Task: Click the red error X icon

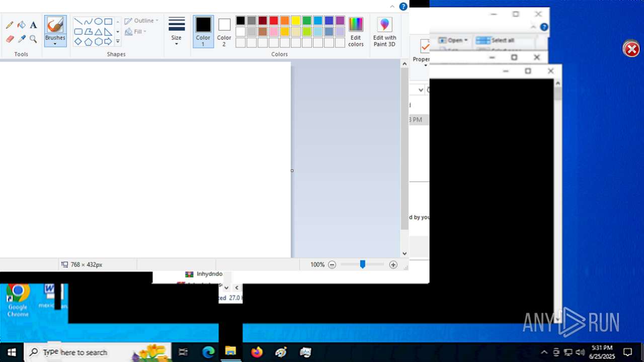Action: tap(631, 49)
